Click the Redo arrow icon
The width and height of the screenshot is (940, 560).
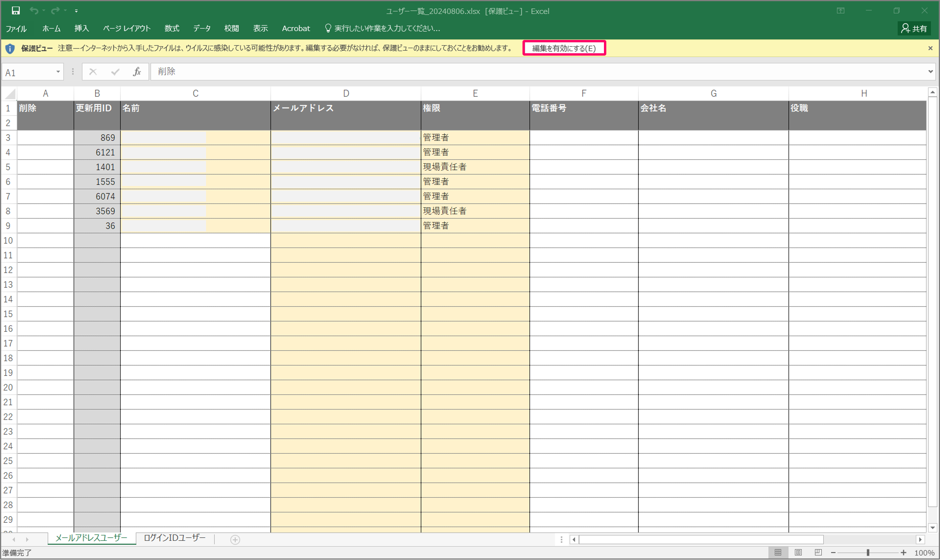pyautogui.click(x=55, y=11)
